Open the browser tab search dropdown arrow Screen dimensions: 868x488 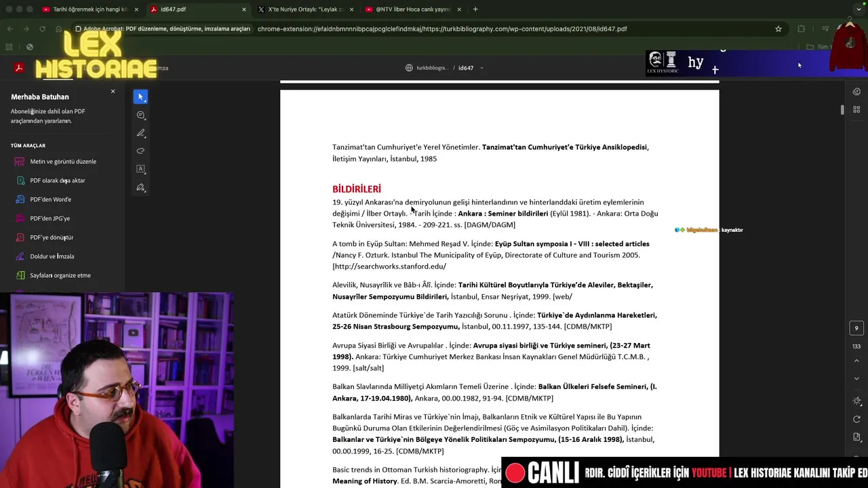(857, 9)
